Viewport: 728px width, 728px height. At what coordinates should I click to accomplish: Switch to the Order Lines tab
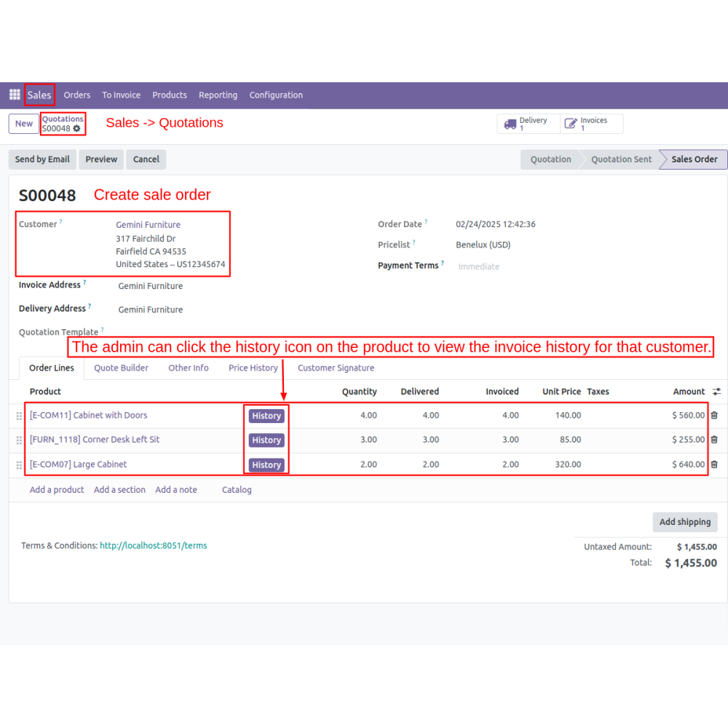tap(52, 368)
